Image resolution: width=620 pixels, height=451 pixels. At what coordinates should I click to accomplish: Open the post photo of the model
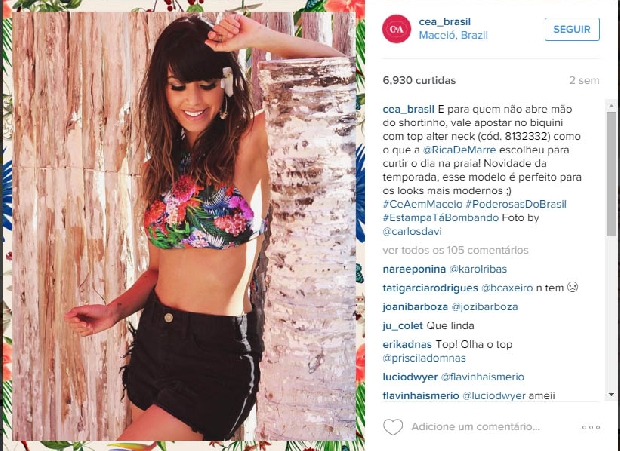184,226
